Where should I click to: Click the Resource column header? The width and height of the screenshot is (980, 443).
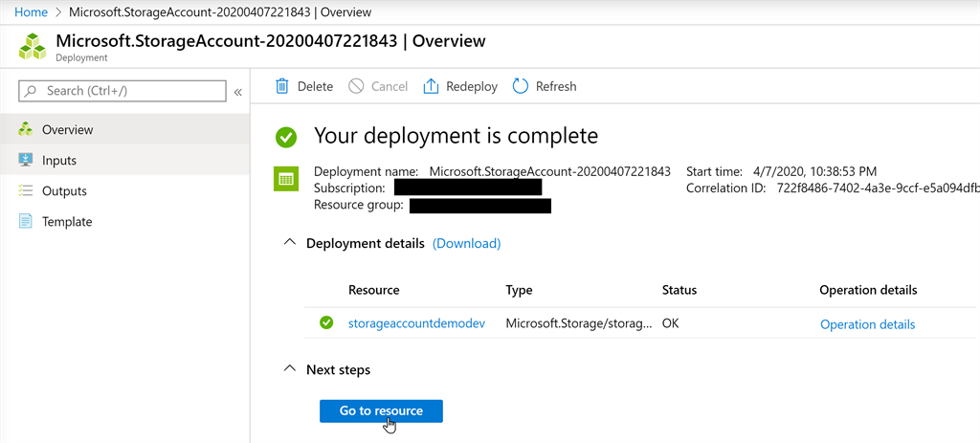coord(374,290)
